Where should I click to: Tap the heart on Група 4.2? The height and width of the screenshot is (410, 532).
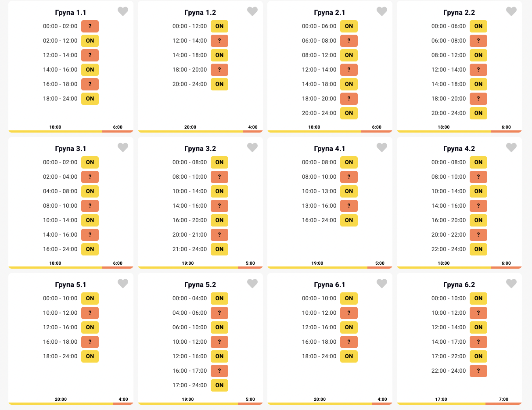(x=511, y=148)
